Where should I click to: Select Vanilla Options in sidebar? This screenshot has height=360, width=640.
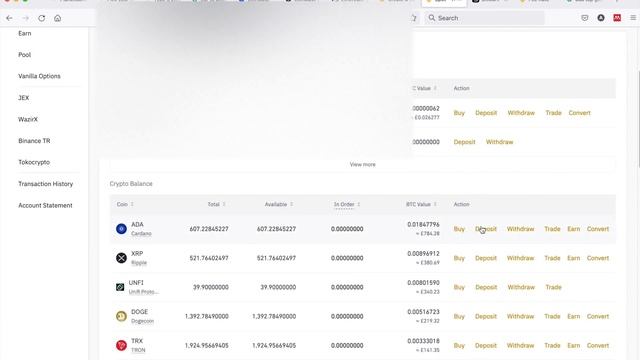pyautogui.click(x=39, y=76)
